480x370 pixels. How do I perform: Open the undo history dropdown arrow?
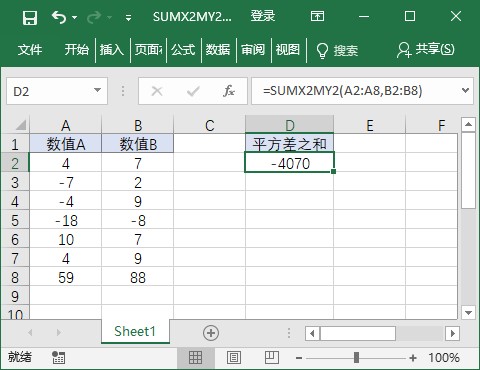(x=74, y=17)
